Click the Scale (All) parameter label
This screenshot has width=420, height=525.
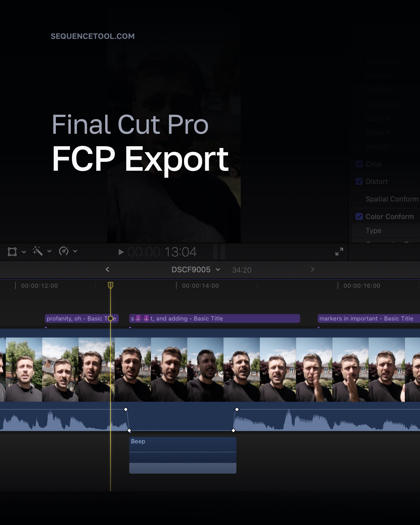click(382, 104)
